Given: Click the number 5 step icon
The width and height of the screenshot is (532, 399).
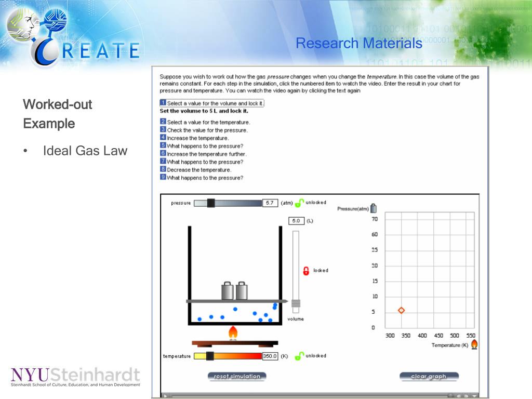Looking at the screenshot, I should 163,145.
